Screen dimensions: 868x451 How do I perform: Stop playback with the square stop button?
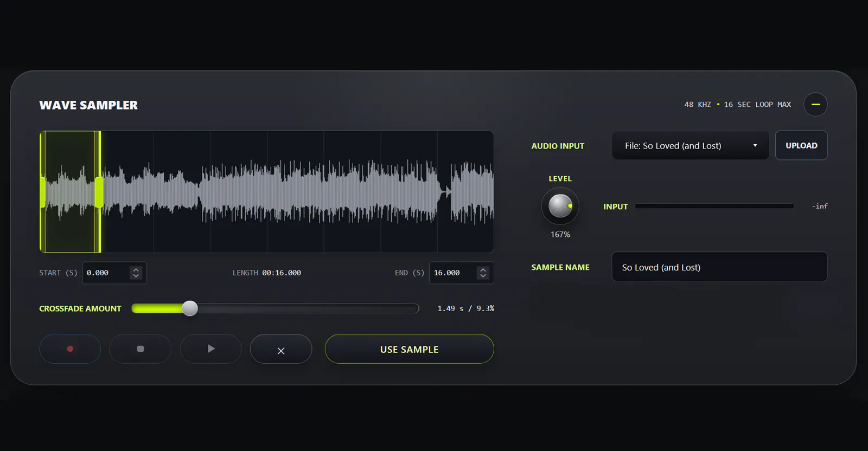pyautogui.click(x=141, y=349)
